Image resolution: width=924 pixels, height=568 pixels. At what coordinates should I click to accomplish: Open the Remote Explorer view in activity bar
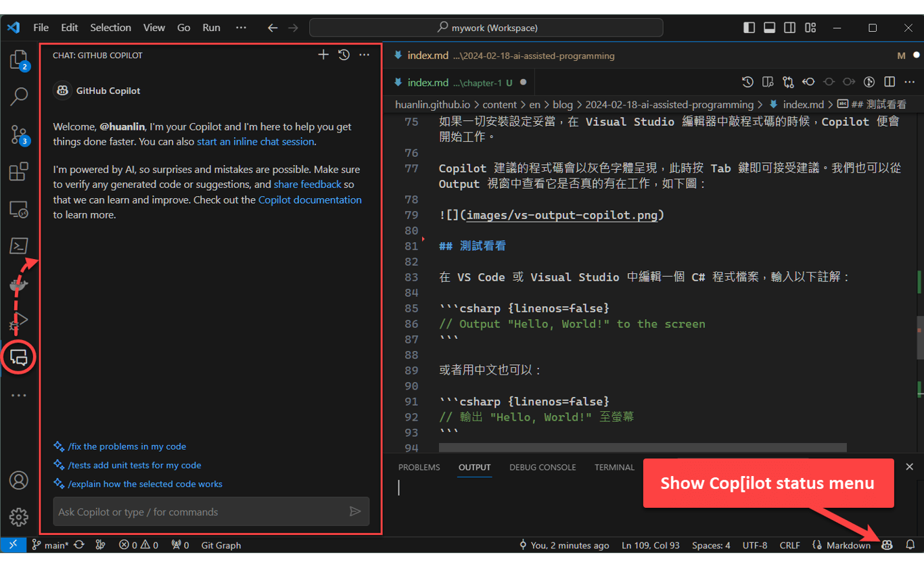click(x=19, y=209)
